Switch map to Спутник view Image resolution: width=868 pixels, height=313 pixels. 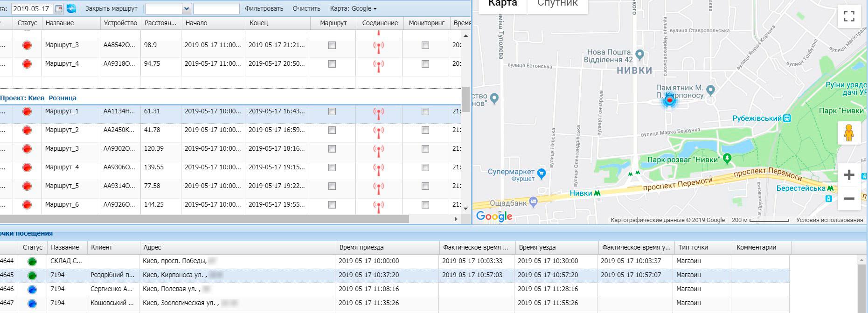point(557,4)
